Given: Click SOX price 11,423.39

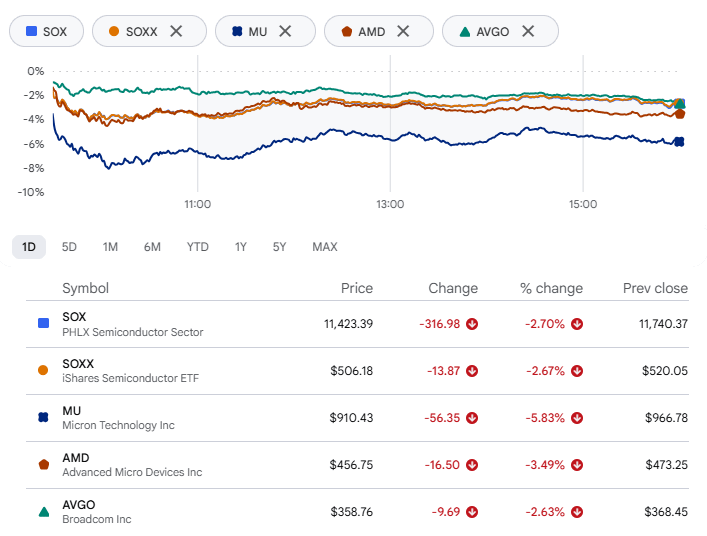Looking at the screenshot, I should (348, 324).
